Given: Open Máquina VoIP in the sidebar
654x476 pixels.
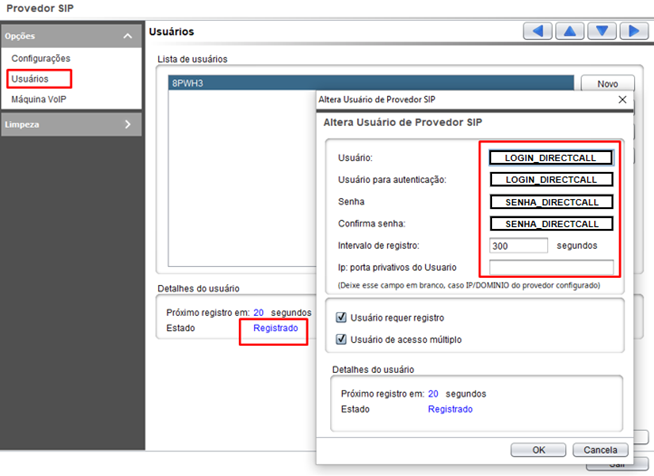Looking at the screenshot, I should [39, 99].
